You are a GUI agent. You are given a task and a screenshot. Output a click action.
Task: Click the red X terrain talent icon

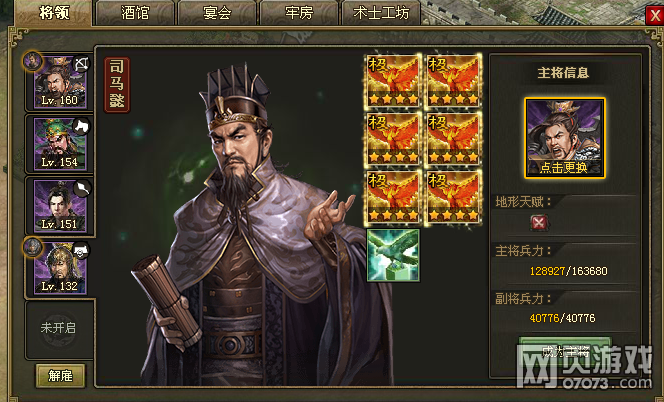[539, 222]
